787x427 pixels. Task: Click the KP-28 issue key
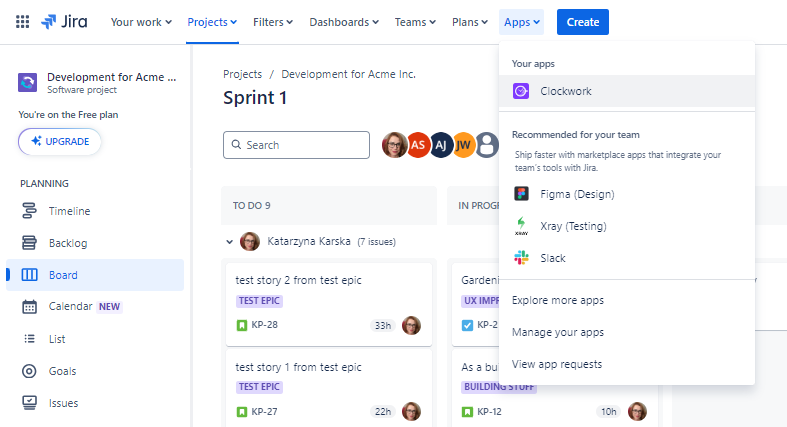pos(265,325)
